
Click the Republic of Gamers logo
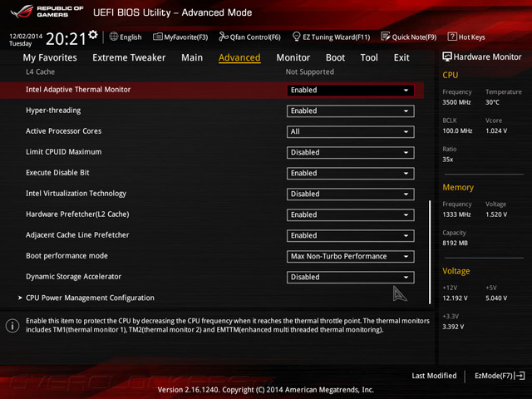[47, 12]
